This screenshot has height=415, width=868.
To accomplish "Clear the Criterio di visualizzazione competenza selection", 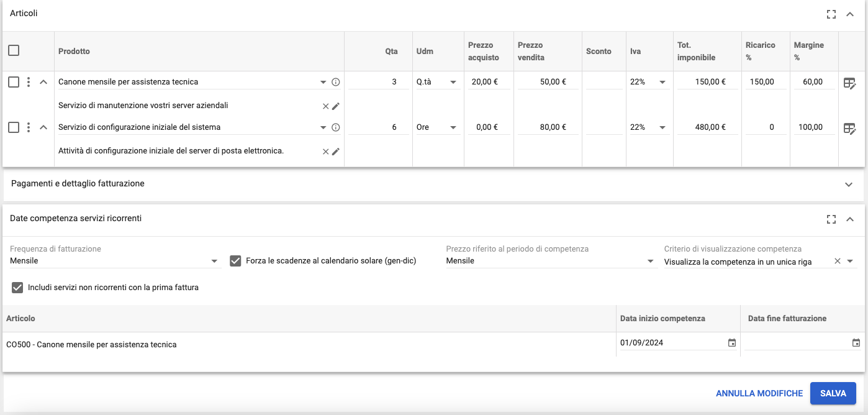I will [x=838, y=262].
